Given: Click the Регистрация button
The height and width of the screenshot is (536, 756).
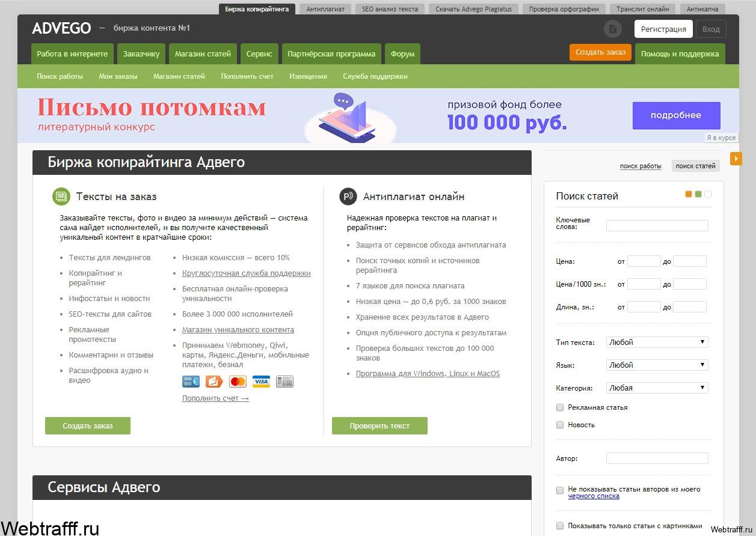Looking at the screenshot, I should 663,29.
